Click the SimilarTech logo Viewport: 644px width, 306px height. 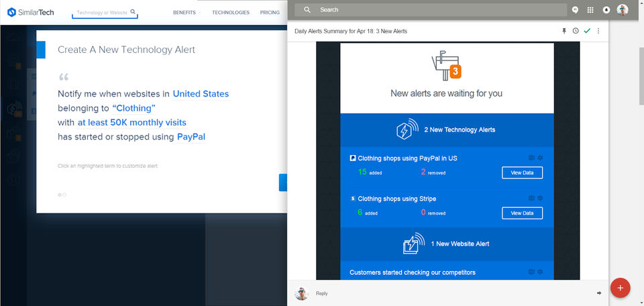(x=30, y=12)
